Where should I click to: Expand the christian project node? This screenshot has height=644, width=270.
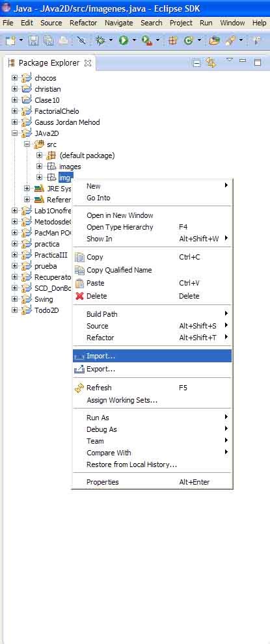click(x=15, y=88)
